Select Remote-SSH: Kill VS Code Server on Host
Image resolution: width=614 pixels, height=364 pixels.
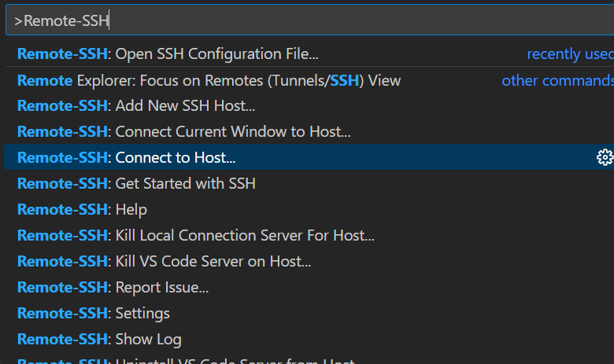(309, 261)
